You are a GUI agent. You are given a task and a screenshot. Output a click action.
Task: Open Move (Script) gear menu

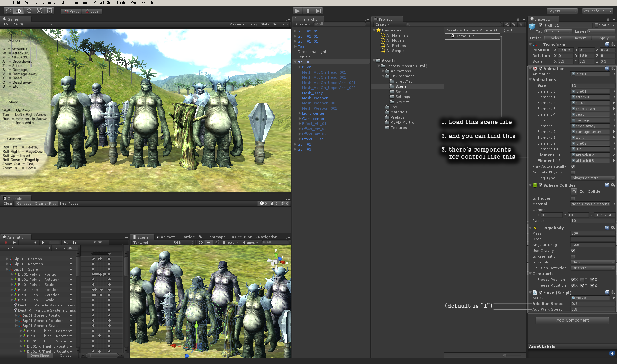pos(613,292)
